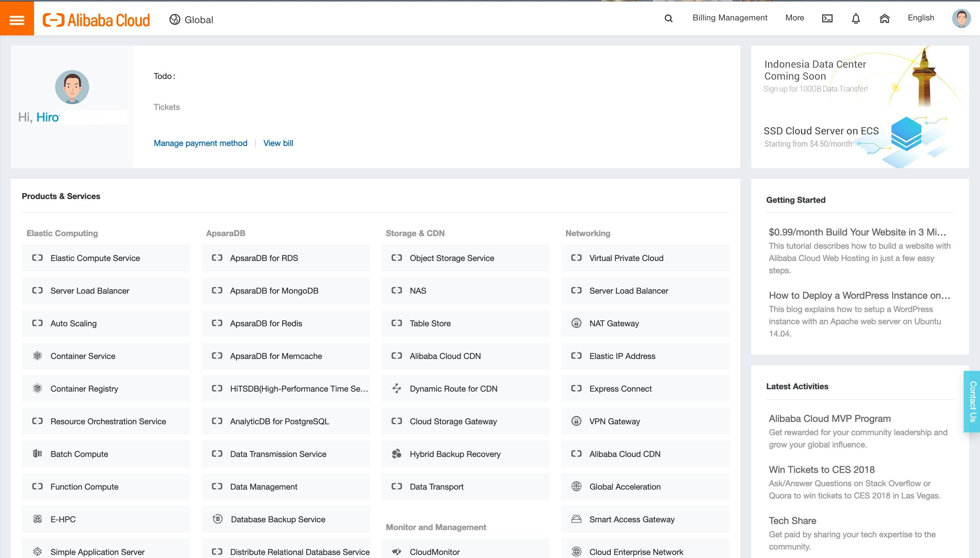Open the Global region selector
Image resolution: width=980 pixels, height=558 pixels.
[x=191, y=19]
